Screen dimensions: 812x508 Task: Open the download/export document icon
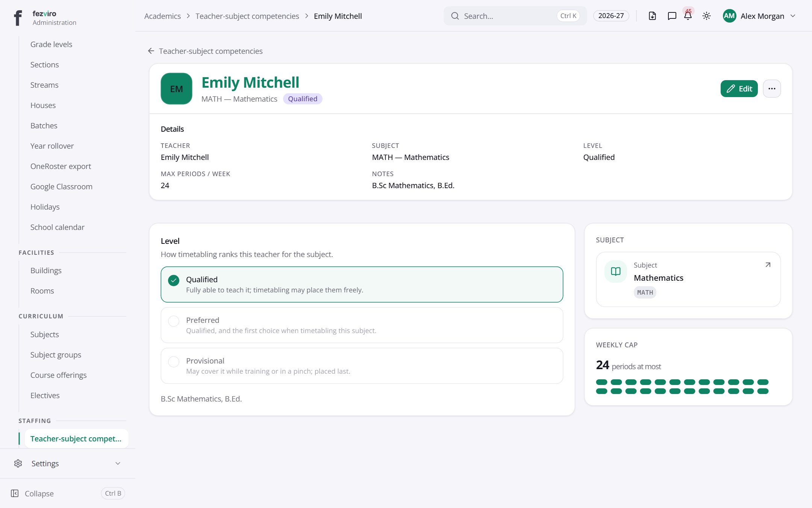pos(652,16)
